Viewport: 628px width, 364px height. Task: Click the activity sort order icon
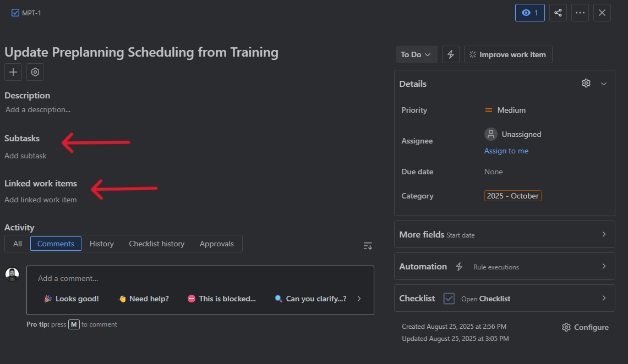[x=368, y=246]
